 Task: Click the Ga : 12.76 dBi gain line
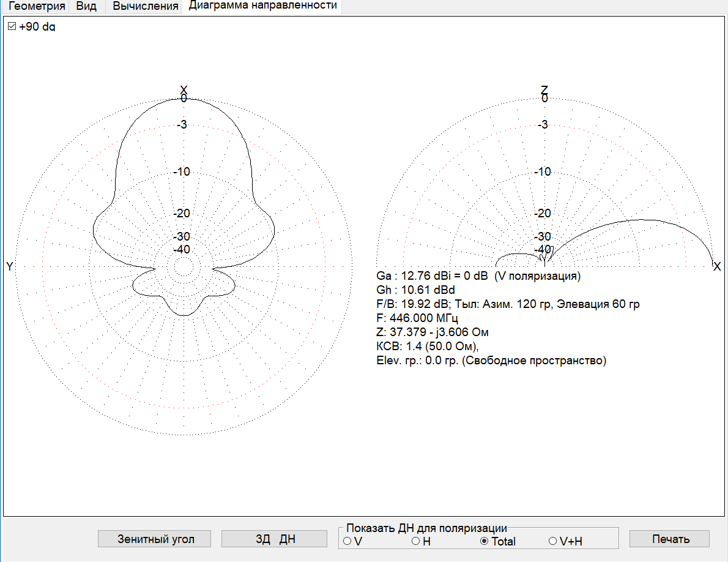(x=478, y=276)
